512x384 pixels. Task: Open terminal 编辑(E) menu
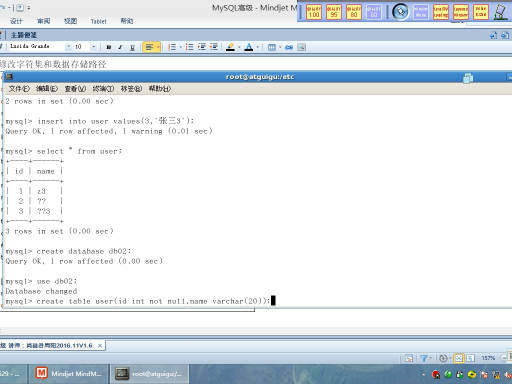click(47, 89)
